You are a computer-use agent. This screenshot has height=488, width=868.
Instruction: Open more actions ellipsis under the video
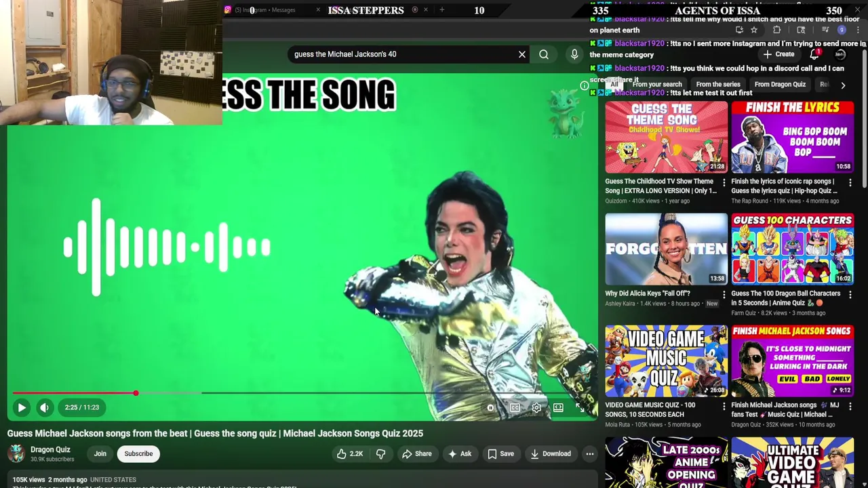590,453
